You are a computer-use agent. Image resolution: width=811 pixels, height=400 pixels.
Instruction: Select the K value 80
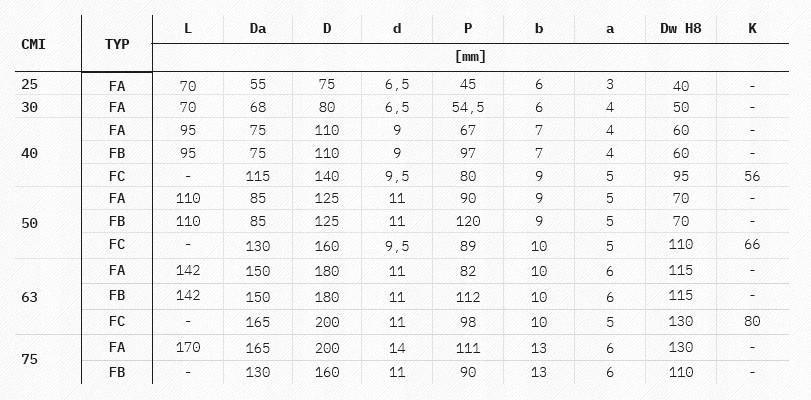click(752, 321)
